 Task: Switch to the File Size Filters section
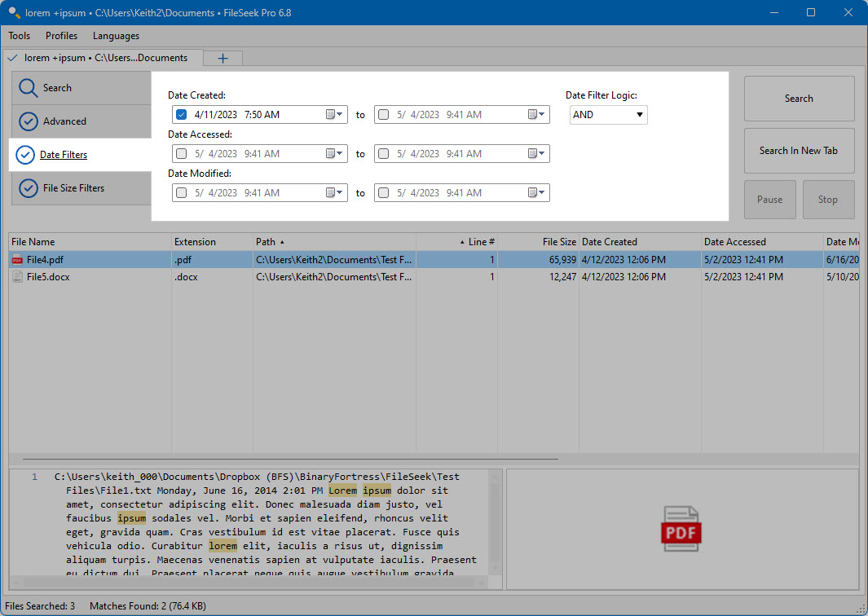81,188
